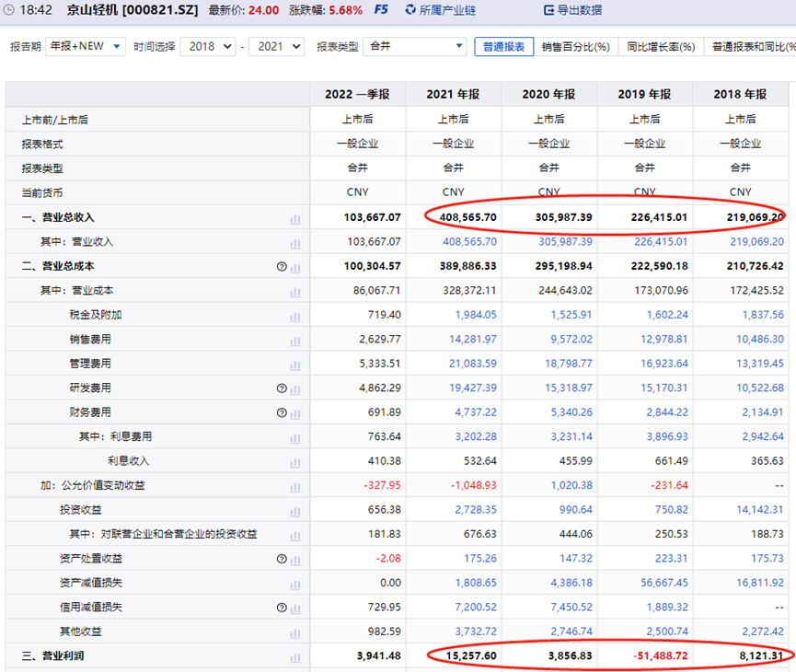This screenshot has height=672, width=796.
Task: Click the help icon next to 营业总成本
Action: [282, 267]
